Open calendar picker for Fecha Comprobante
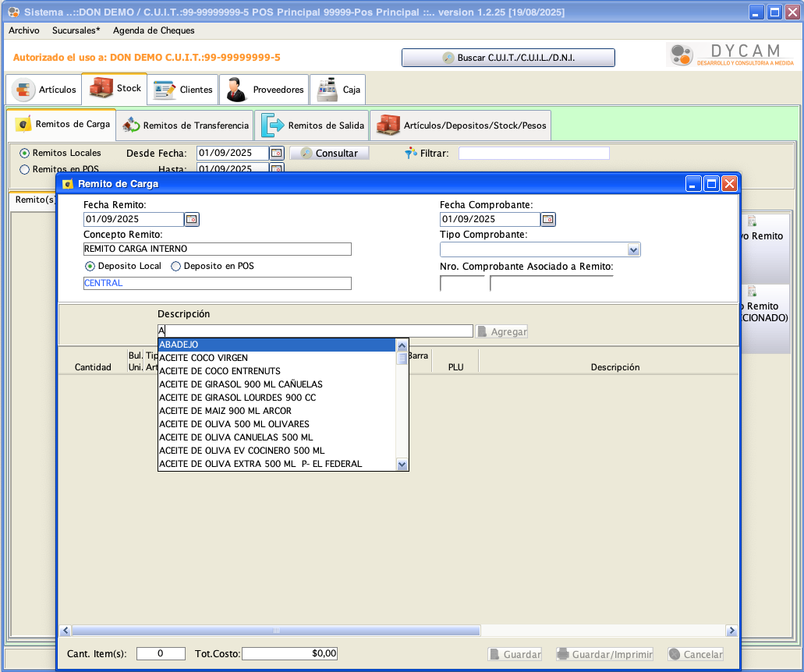 548,220
